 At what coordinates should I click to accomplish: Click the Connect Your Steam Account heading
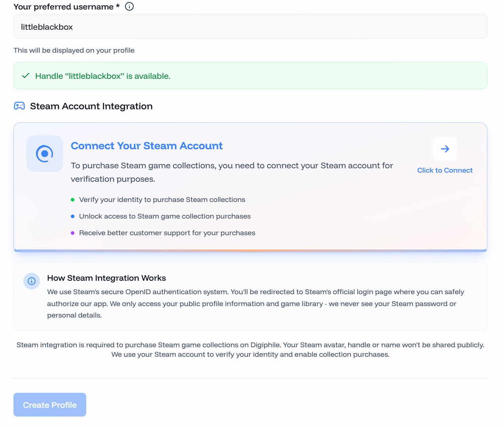(147, 146)
